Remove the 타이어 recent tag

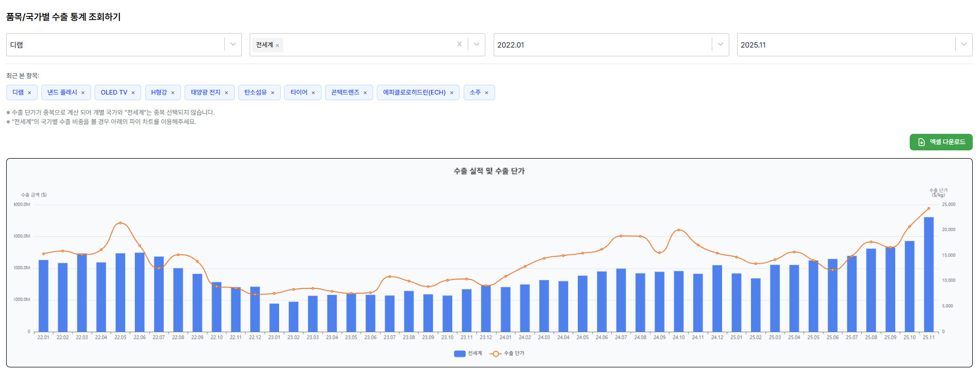(313, 93)
